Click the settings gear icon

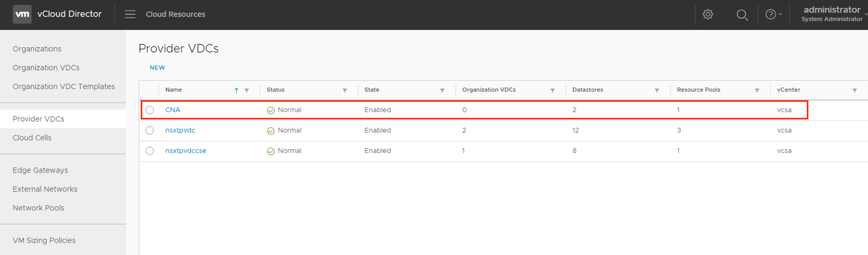(x=708, y=14)
